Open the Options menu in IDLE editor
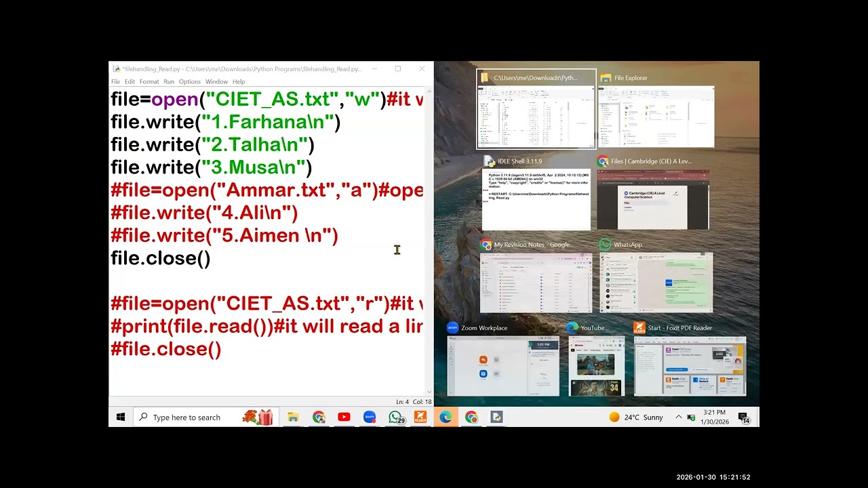 point(190,81)
